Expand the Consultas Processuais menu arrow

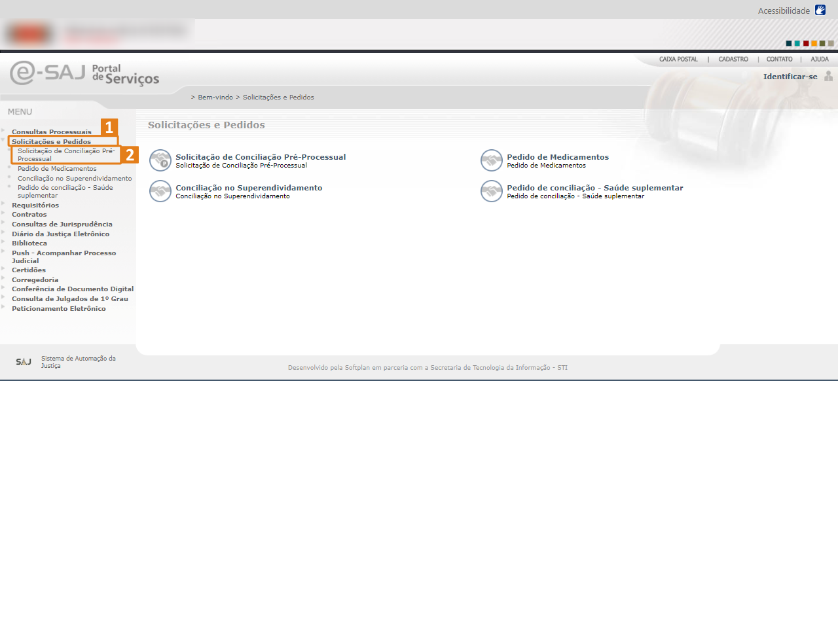3,131
